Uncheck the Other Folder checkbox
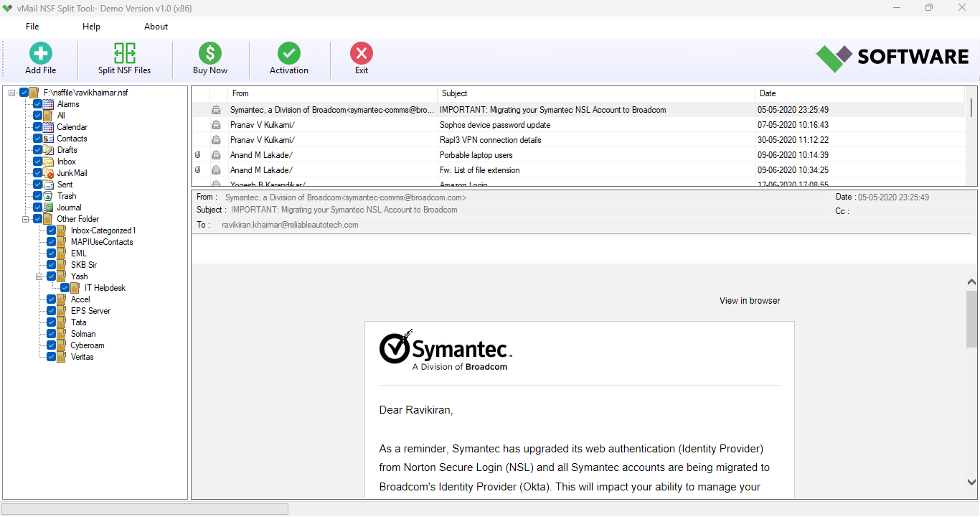This screenshot has height=517, width=980. click(x=38, y=219)
